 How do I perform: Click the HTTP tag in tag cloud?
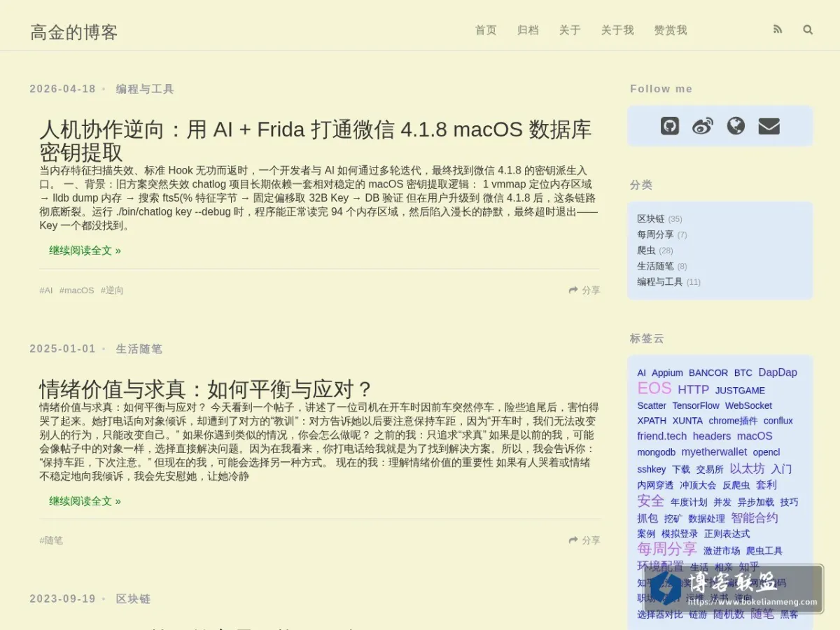693,390
